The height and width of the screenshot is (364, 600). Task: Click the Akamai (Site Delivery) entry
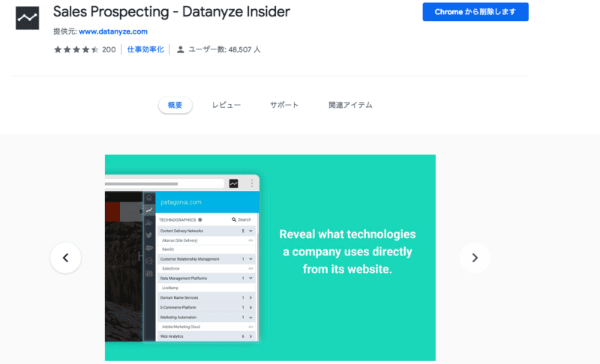[180, 240]
